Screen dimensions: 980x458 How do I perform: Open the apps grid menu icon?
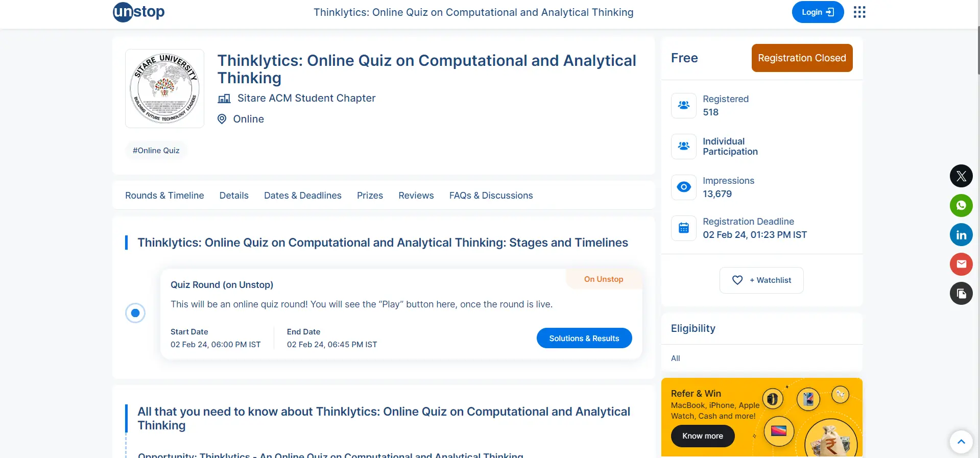click(859, 12)
